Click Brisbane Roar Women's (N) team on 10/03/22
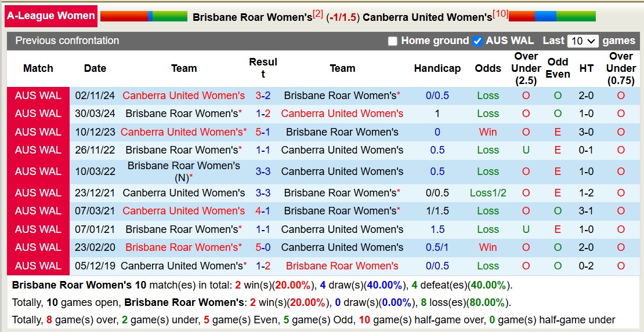 click(x=183, y=172)
